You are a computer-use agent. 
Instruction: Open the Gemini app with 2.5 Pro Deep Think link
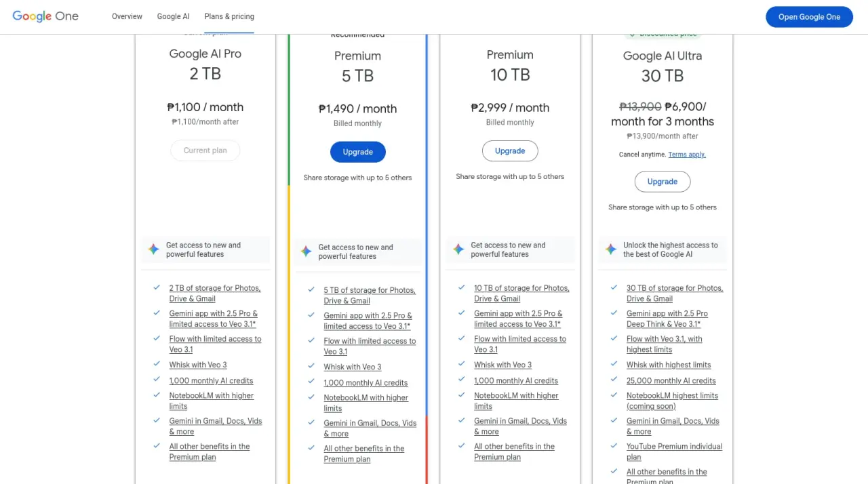[667, 319]
